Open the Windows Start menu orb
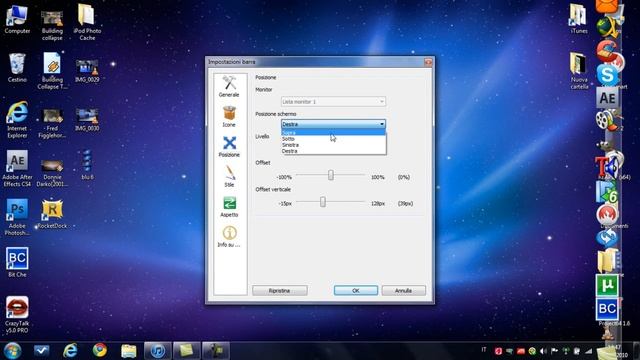640x360 pixels. point(12,351)
